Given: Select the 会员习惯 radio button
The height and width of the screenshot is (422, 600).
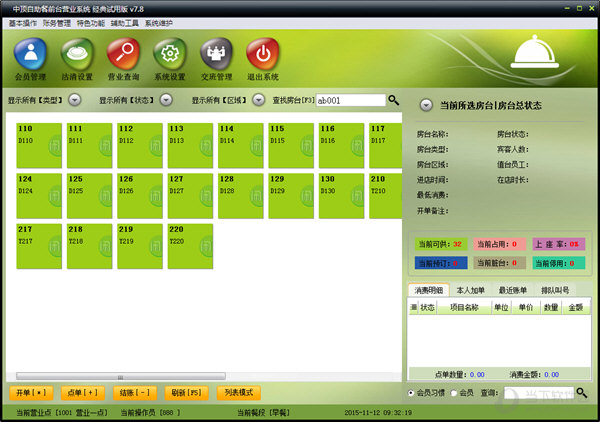Looking at the screenshot, I should 412,393.
